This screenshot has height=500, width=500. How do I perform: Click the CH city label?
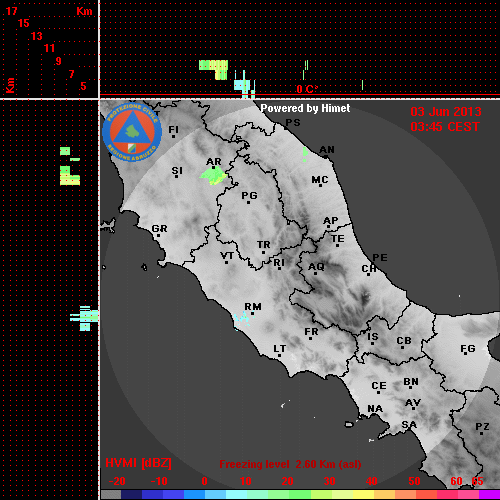click(x=369, y=268)
